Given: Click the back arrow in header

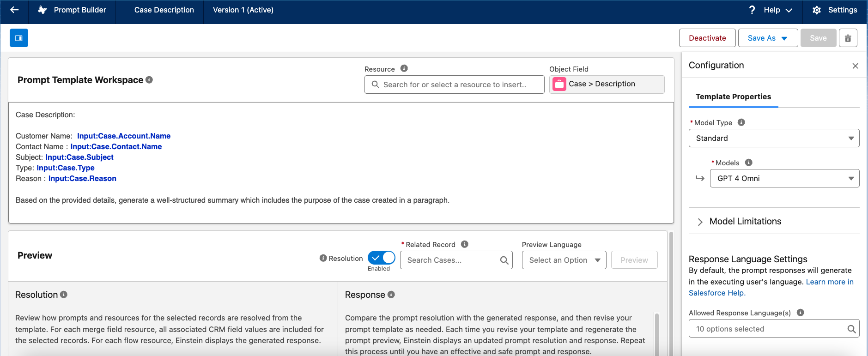Looking at the screenshot, I should pos(14,10).
